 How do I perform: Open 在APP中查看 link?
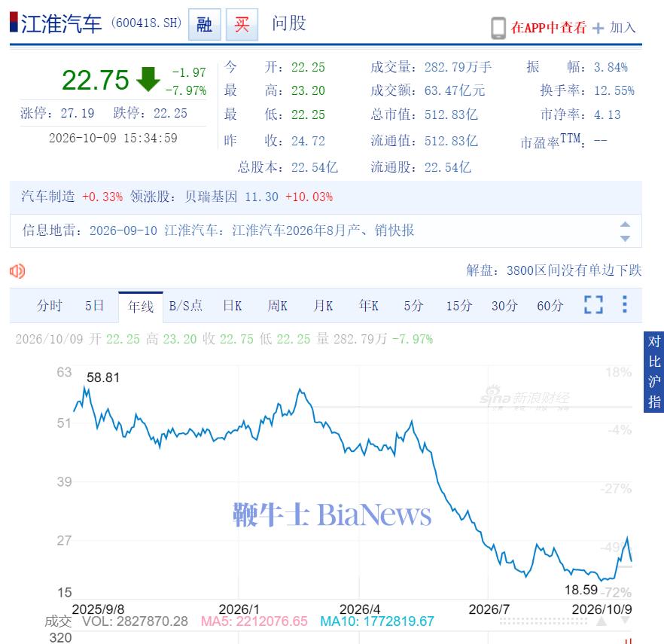pos(548,28)
